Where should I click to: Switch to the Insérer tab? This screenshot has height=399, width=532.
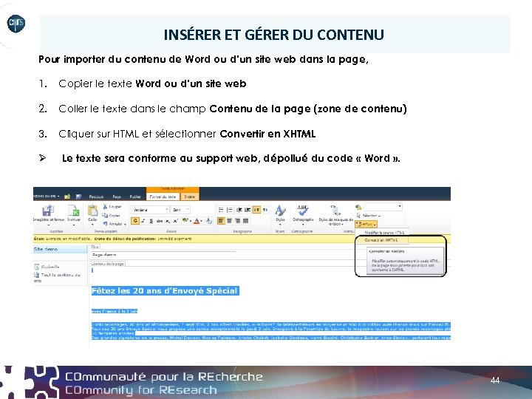[x=189, y=197]
